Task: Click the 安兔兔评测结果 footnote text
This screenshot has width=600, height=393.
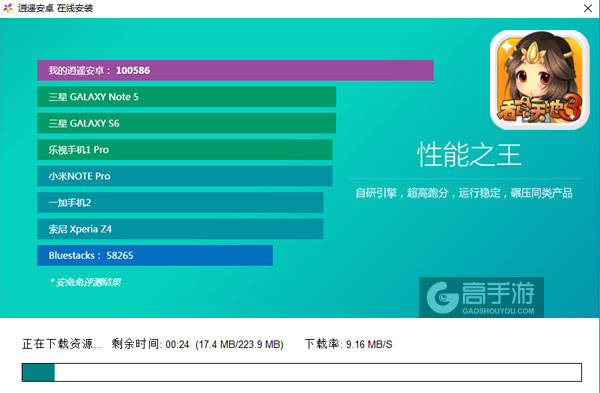Action: [x=85, y=282]
